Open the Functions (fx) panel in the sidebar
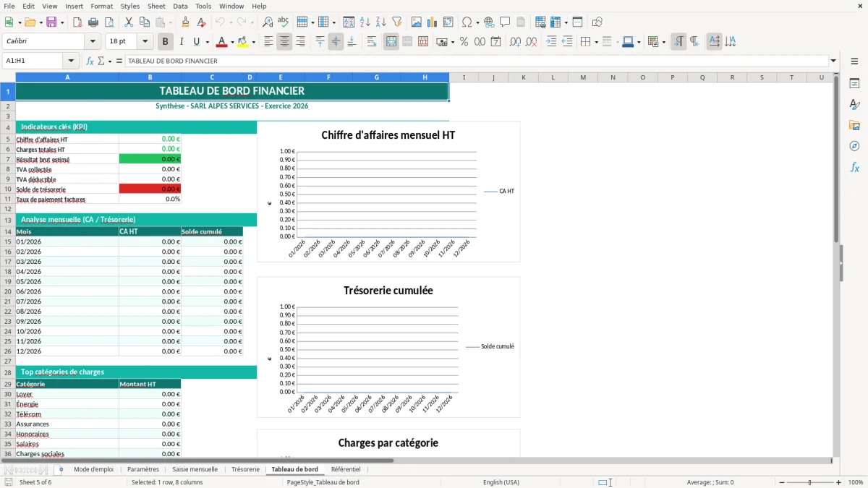 coord(854,167)
